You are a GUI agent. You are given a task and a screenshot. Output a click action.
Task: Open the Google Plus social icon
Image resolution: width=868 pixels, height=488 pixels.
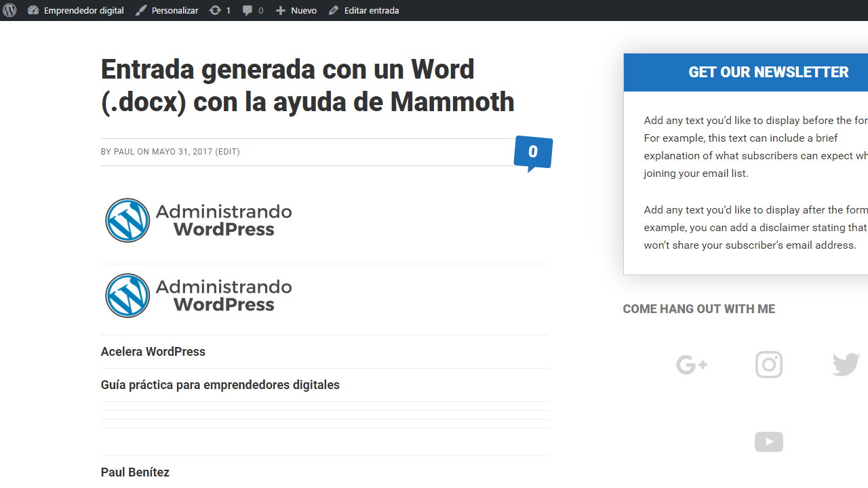point(692,365)
